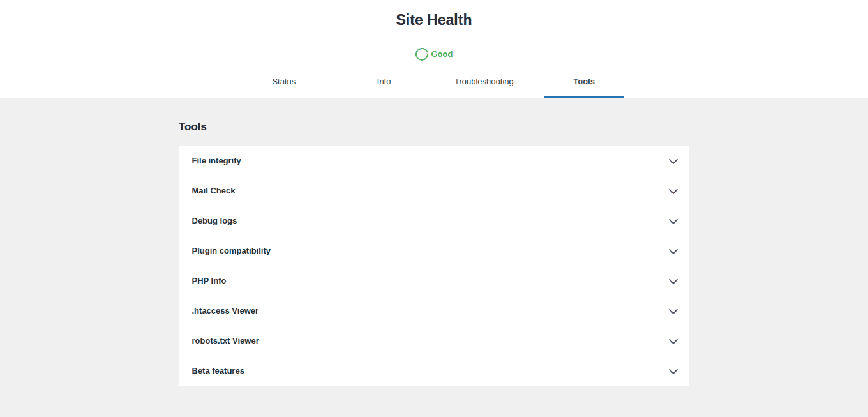Expand chevron for Beta features
The image size is (868, 417).
click(673, 372)
